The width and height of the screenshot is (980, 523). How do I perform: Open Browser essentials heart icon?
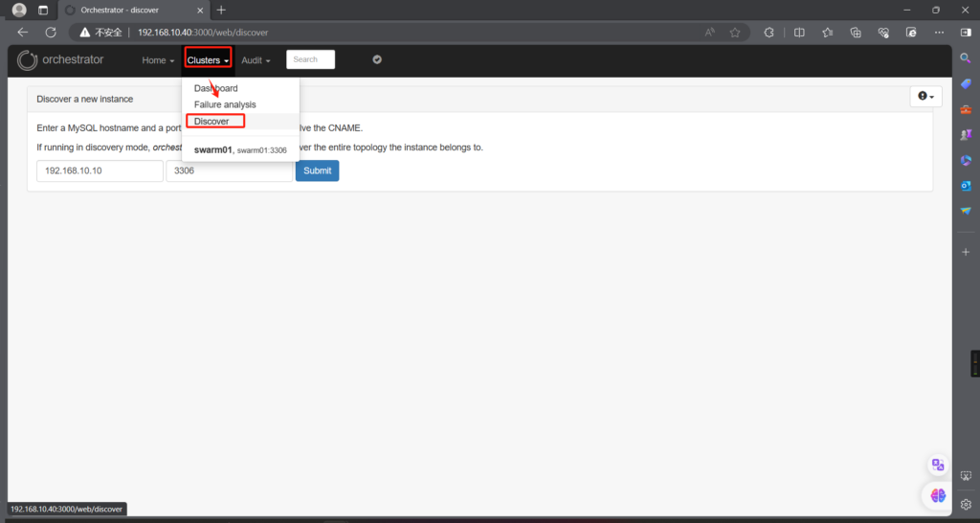(883, 33)
